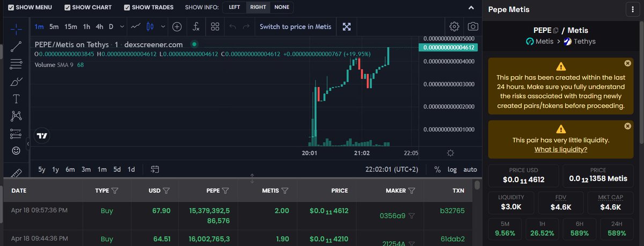Click the candlestick chart style icon
Screen dimensions: 644x246
click(150, 26)
